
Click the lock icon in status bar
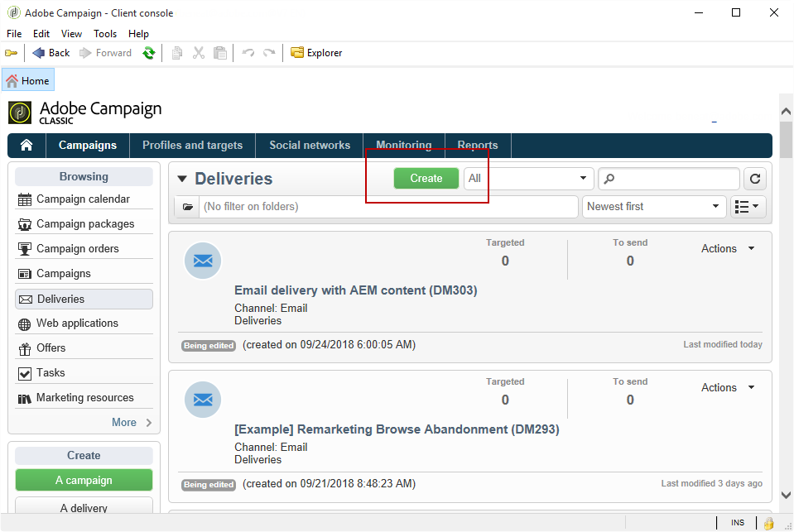point(768,523)
